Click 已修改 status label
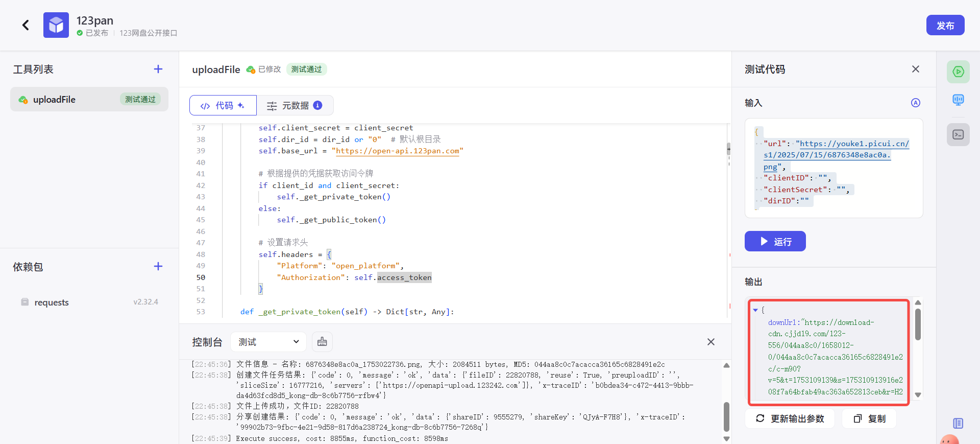The image size is (980, 444). pos(269,69)
